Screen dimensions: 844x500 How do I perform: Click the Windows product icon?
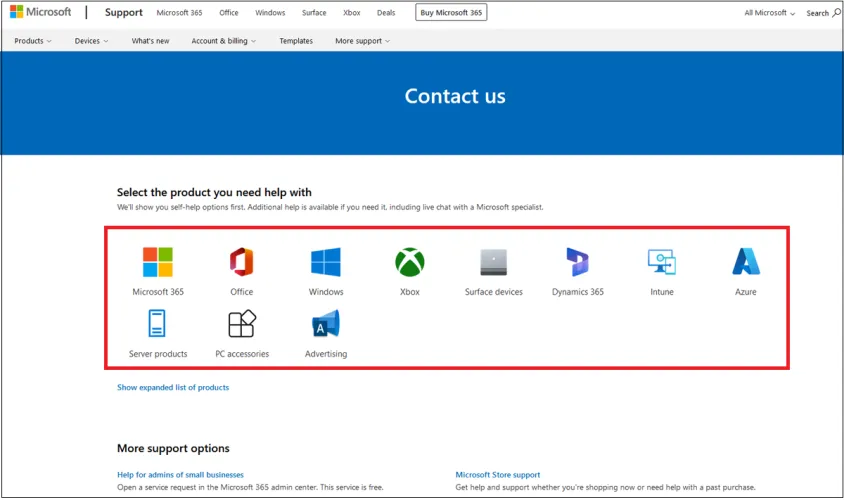(x=326, y=262)
